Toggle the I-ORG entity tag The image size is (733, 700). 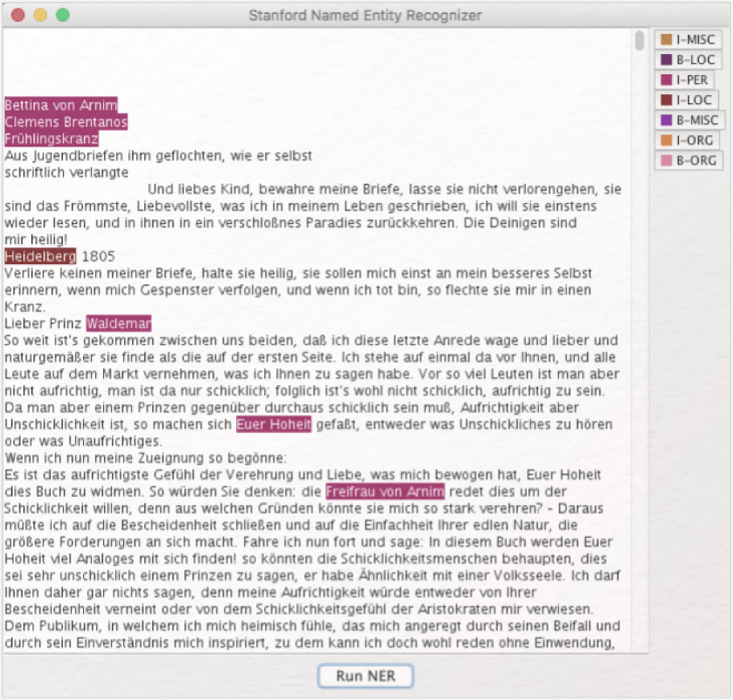point(687,140)
